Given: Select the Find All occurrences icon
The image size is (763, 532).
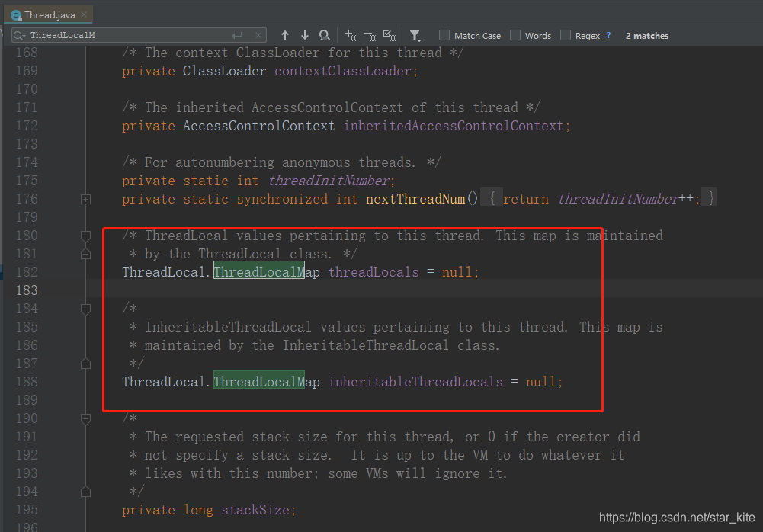Looking at the screenshot, I should pos(324,35).
